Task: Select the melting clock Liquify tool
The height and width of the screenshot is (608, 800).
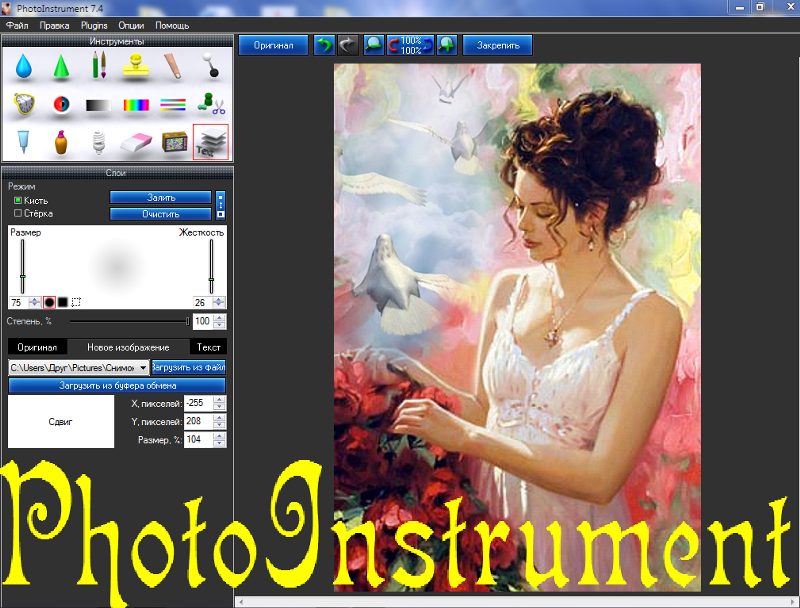Action: [x=23, y=104]
